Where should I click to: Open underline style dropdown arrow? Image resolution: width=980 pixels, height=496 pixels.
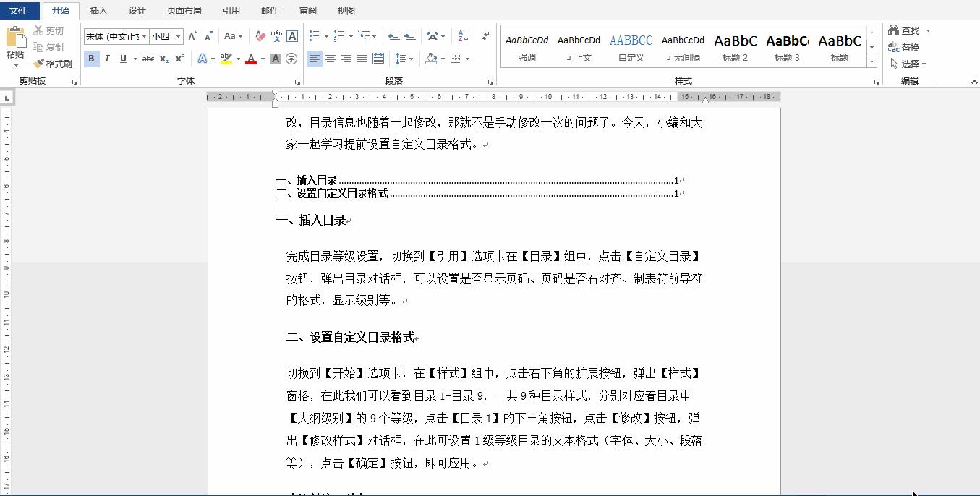point(135,59)
